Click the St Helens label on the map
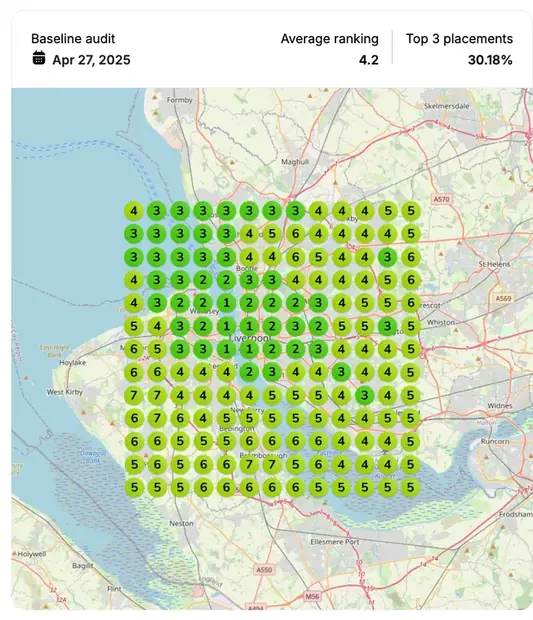This screenshot has height=620, width=533. 494,264
